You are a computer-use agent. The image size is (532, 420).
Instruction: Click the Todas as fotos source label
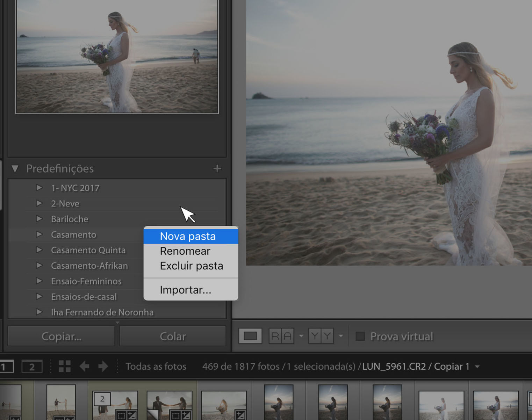156,366
